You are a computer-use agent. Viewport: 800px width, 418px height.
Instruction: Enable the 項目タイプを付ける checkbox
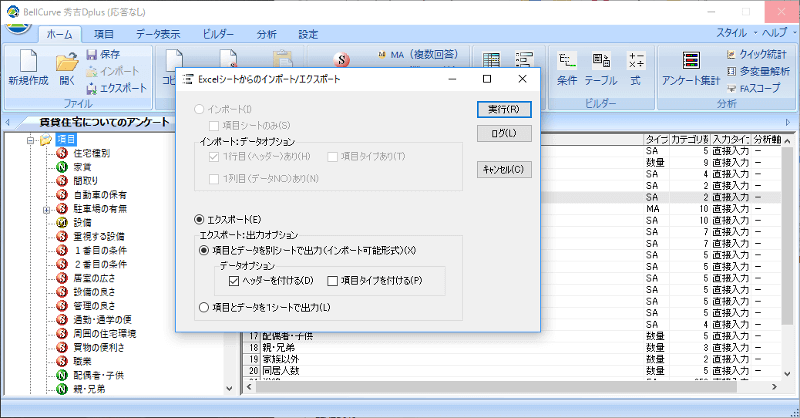333,281
